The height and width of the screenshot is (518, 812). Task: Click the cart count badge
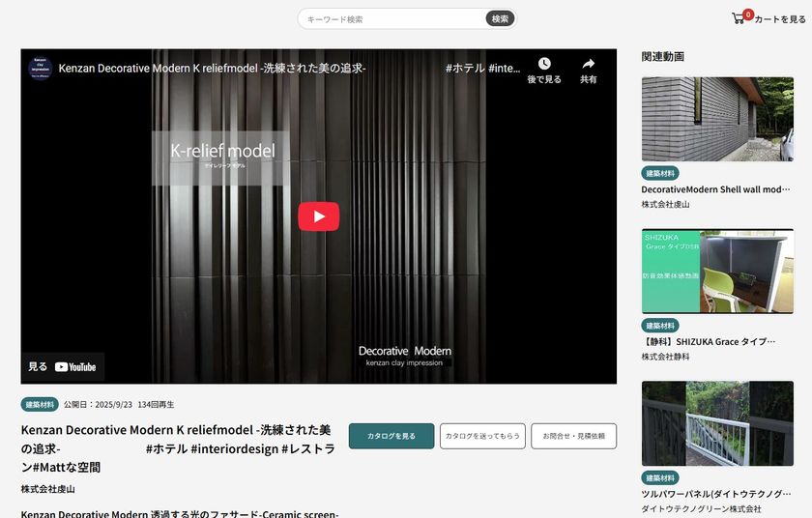tap(748, 14)
